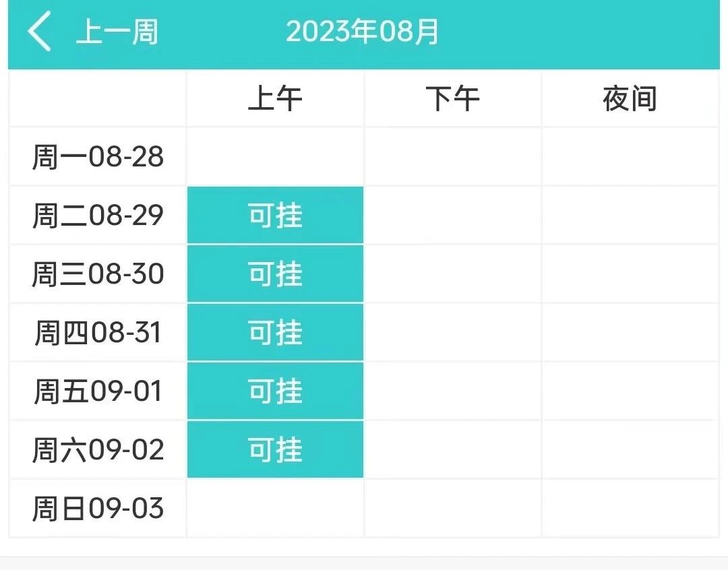Click the back arrow chevron icon

click(x=39, y=32)
